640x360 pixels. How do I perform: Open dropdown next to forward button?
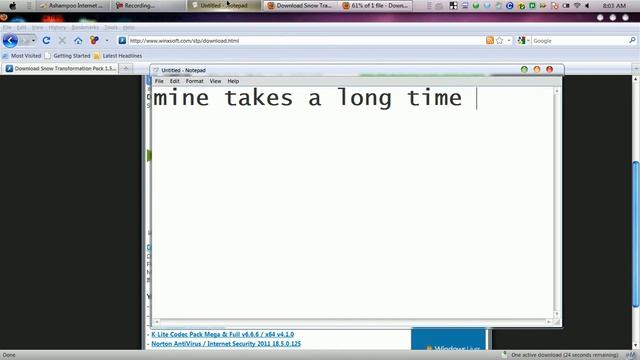[x=33, y=40]
